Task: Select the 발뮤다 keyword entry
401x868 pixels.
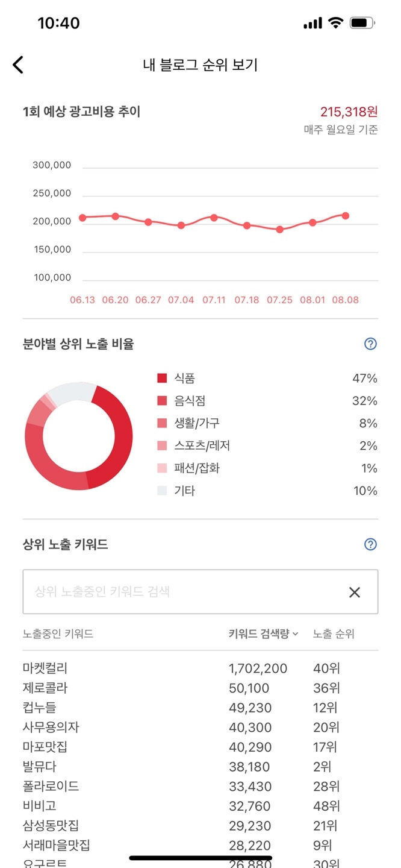Action: (x=41, y=767)
